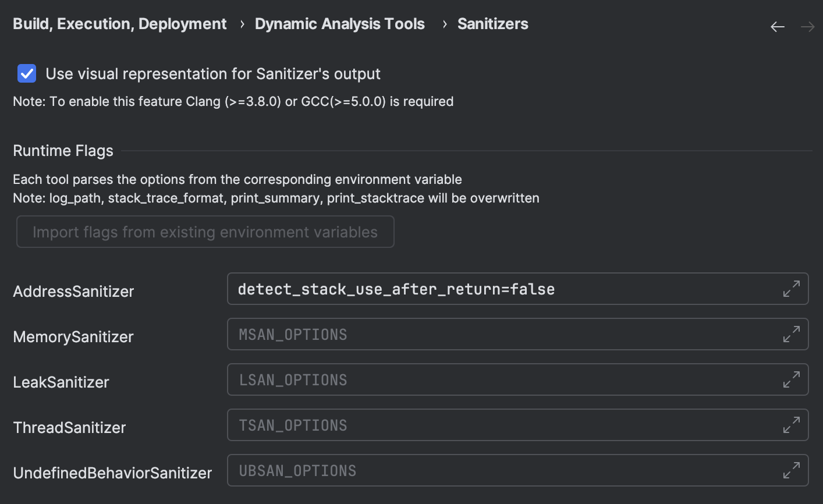The height and width of the screenshot is (504, 823).
Task: Click Import flags from existing environment variables
Action: click(205, 232)
